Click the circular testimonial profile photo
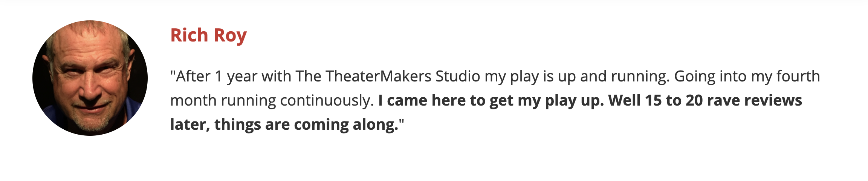The width and height of the screenshot is (868, 181). tap(90, 78)
